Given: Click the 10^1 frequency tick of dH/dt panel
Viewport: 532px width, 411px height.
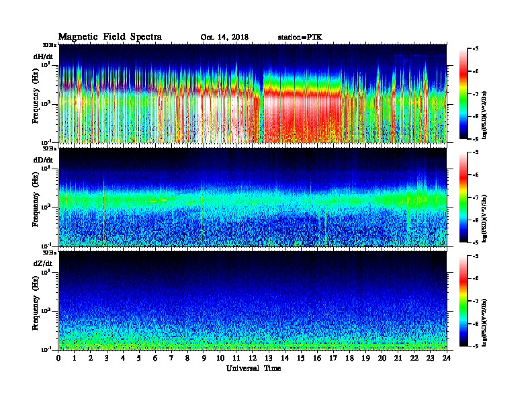Looking at the screenshot, I should pos(46,64).
